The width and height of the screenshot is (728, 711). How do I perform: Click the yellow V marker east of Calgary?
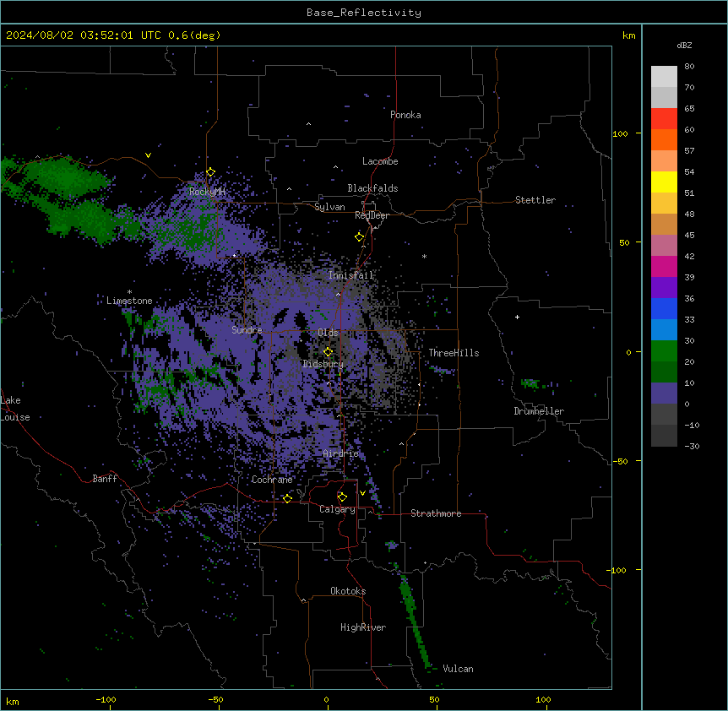[362, 493]
